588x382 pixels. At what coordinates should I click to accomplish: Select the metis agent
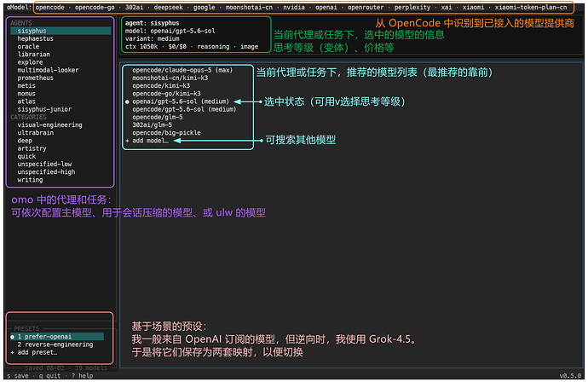pyautogui.click(x=26, y=86)
